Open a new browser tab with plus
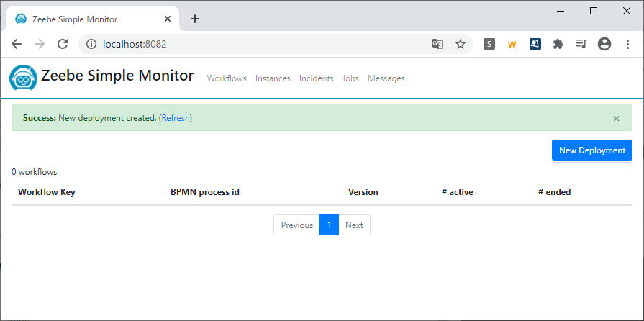This screenshot has width=644, height=321. click(x=195, y=19)
